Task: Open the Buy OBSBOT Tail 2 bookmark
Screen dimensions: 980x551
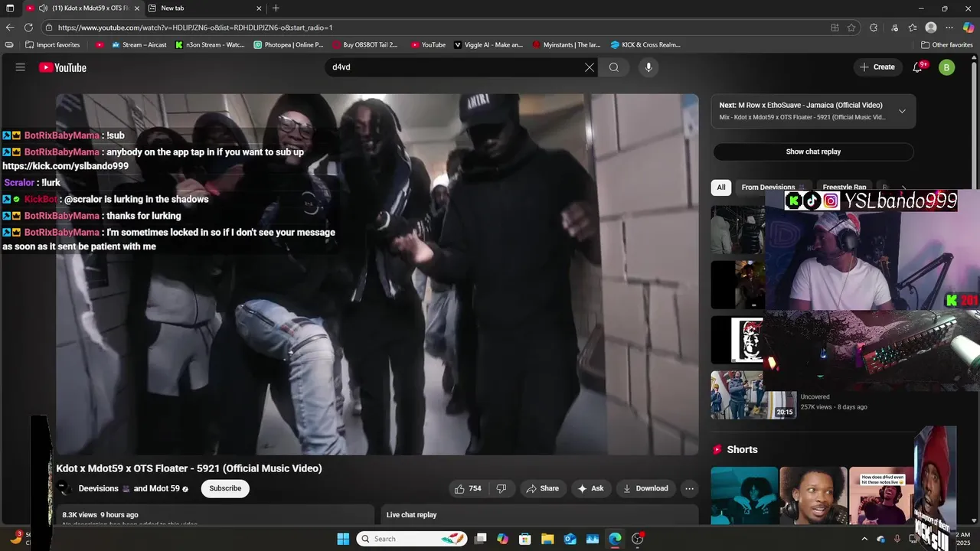Action: pos(365,44)
